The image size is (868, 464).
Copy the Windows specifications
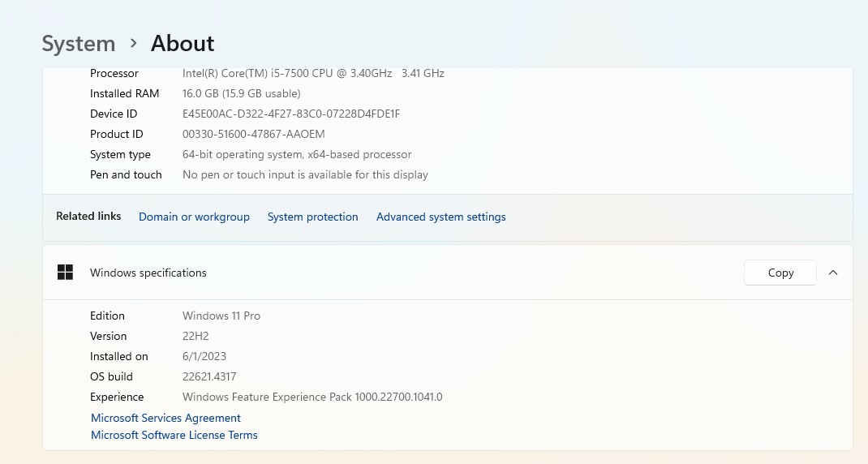[780, 273]
